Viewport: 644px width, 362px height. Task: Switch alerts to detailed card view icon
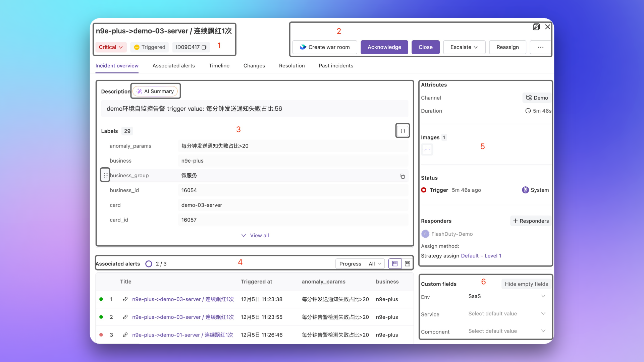pyautogui.click(x=408, y=264)
